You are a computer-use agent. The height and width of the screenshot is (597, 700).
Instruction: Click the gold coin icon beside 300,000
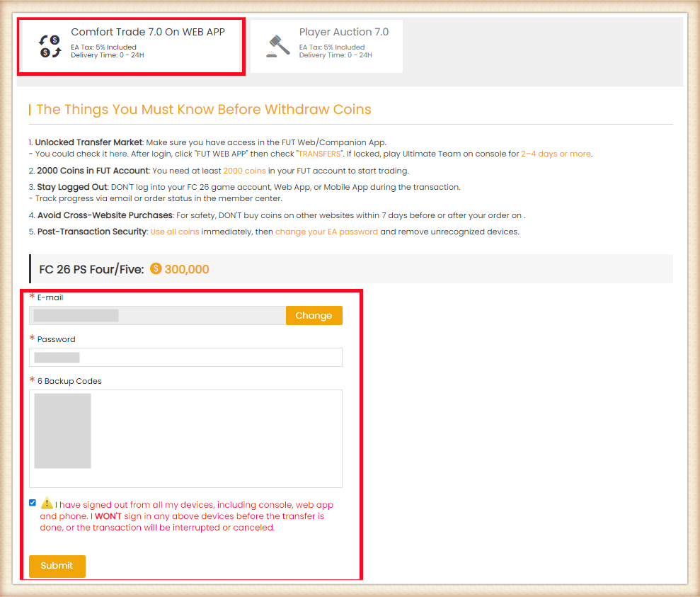tap(156, 269)
